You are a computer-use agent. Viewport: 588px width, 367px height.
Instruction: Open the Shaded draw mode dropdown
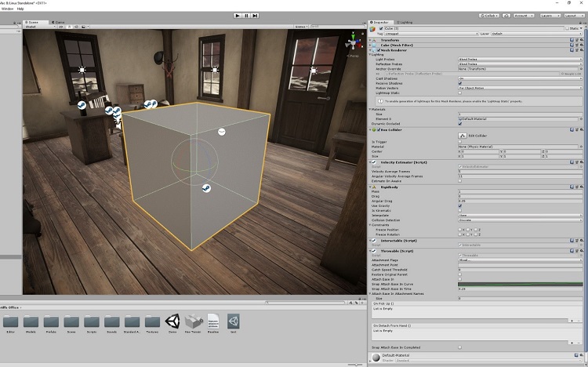(x=40, y=27)
